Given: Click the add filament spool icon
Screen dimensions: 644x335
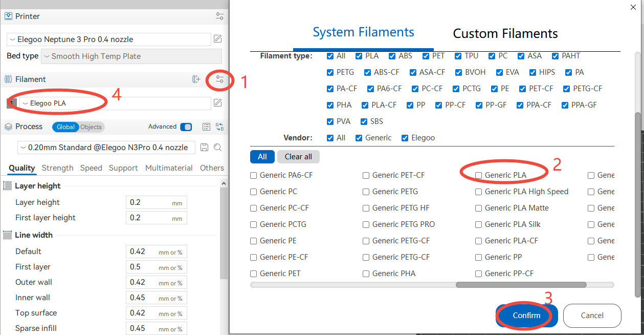Looking at the screenshot, I should (x=196, y=79).
